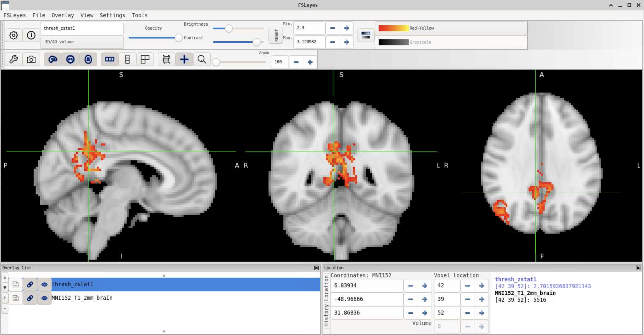Decrease MNI Y coordinate -48.96666
Image resolution: width=644 pixels, height=335 pixels.
tap(411, 299)
